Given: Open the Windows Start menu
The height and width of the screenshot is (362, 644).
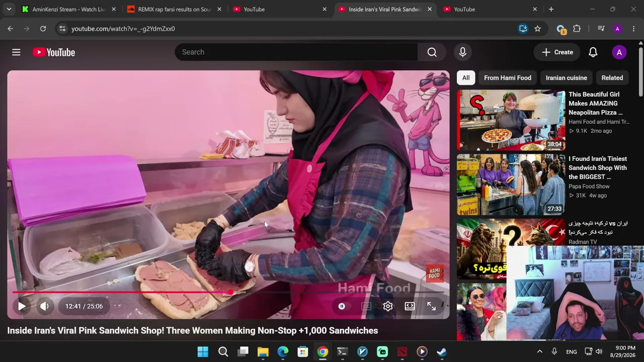Looking at the screenshot, I should point(203,352).
